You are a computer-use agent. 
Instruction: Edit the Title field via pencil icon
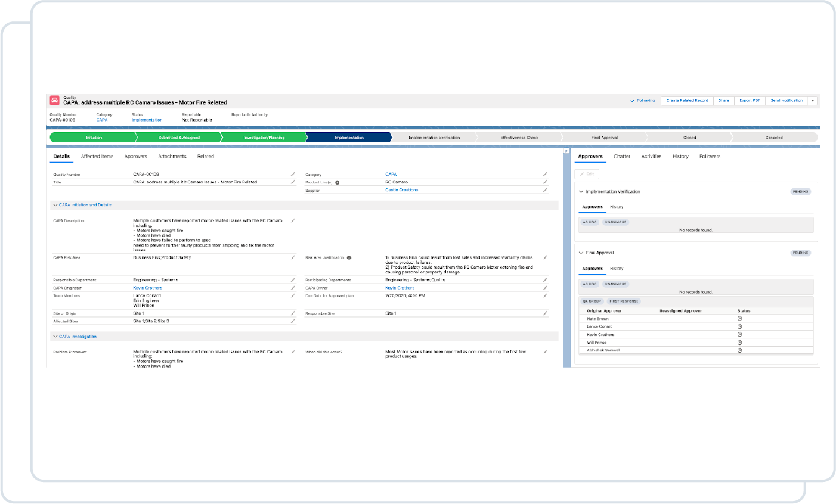(293, 182)
